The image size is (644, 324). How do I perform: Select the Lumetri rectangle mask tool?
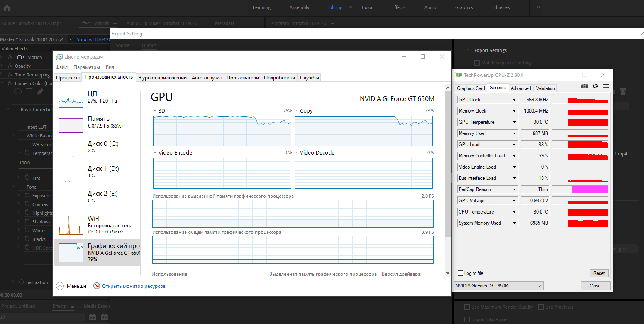point(29,92)
